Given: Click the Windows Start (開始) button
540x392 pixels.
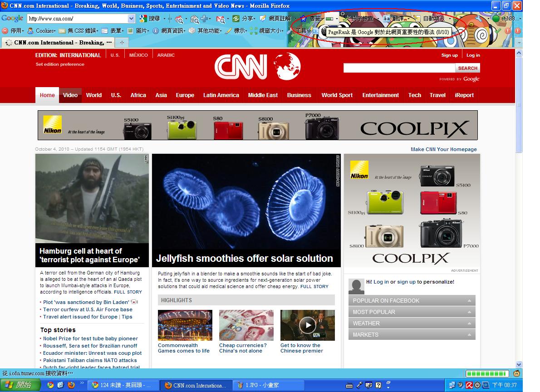Looking at the screenshot, I should [21, 385].
